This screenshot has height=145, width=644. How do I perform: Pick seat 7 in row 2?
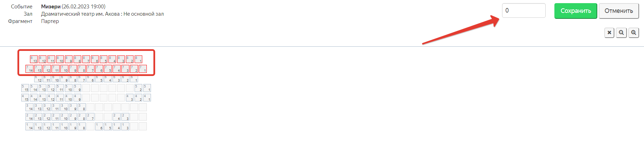point(91,117)
